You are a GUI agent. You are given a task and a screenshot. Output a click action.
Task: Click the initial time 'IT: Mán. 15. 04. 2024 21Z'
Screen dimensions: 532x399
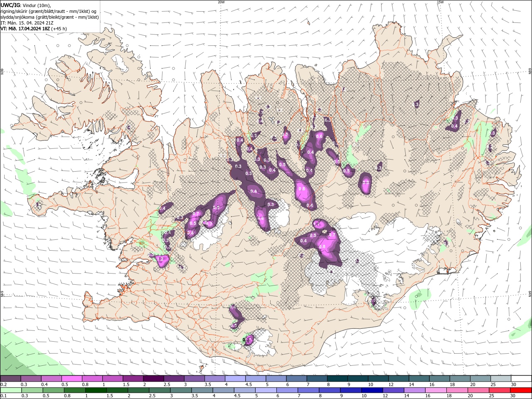pyautogui.click(x=27, y=23)
